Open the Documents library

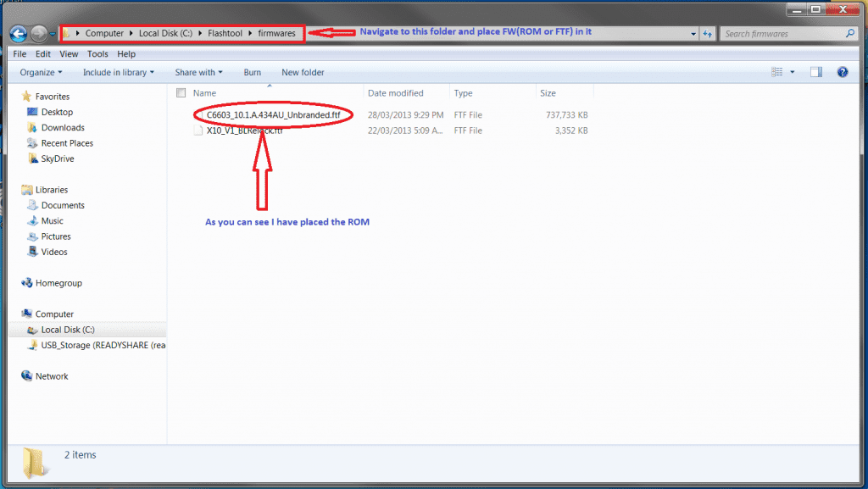(63, 205)
